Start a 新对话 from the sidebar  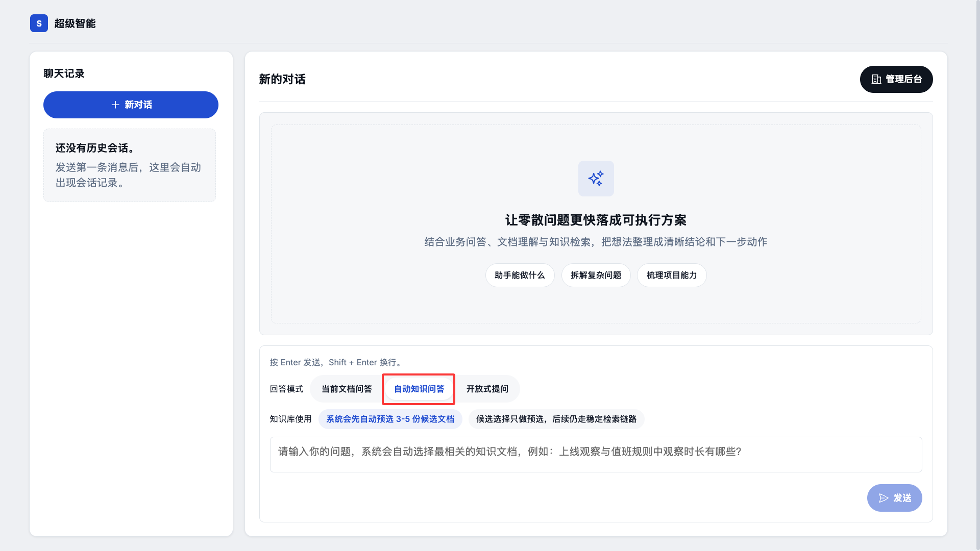tap(131, 105)
